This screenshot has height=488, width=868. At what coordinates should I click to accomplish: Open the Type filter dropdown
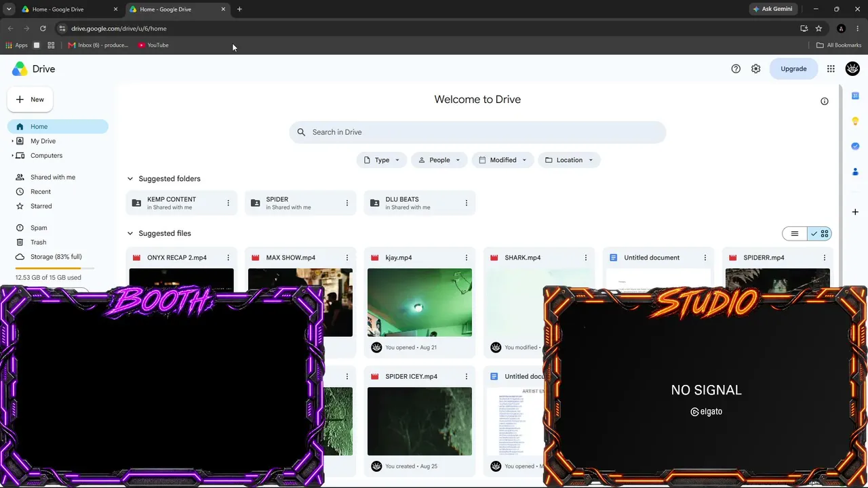pos(382,160)
